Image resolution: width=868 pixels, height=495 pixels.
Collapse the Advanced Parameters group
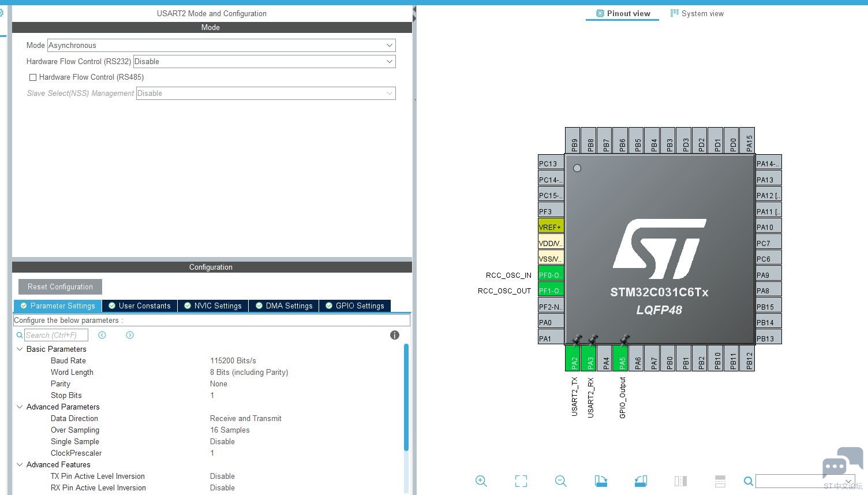[x=20, y=407]
